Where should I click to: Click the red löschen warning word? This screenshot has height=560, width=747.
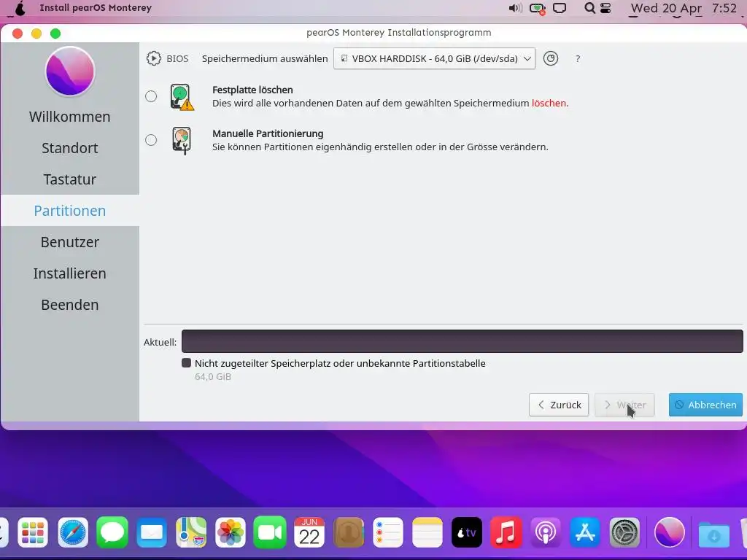point(549,103)
